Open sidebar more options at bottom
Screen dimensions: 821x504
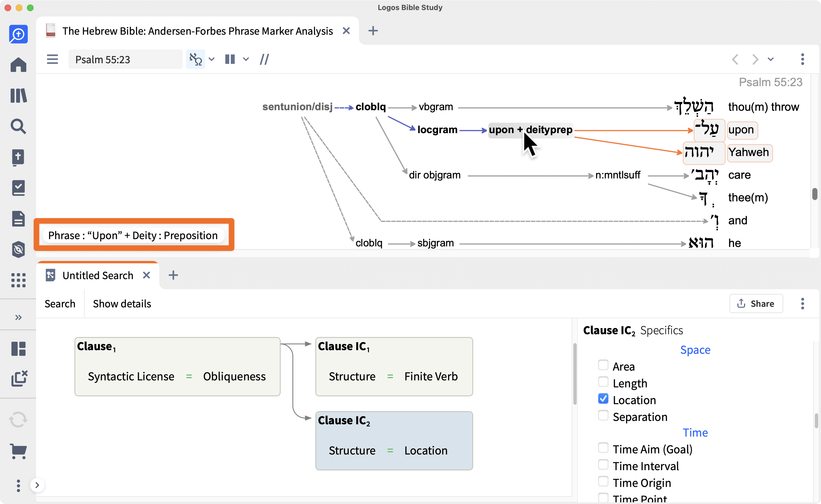pyautogui.click(x=18, y=486)
